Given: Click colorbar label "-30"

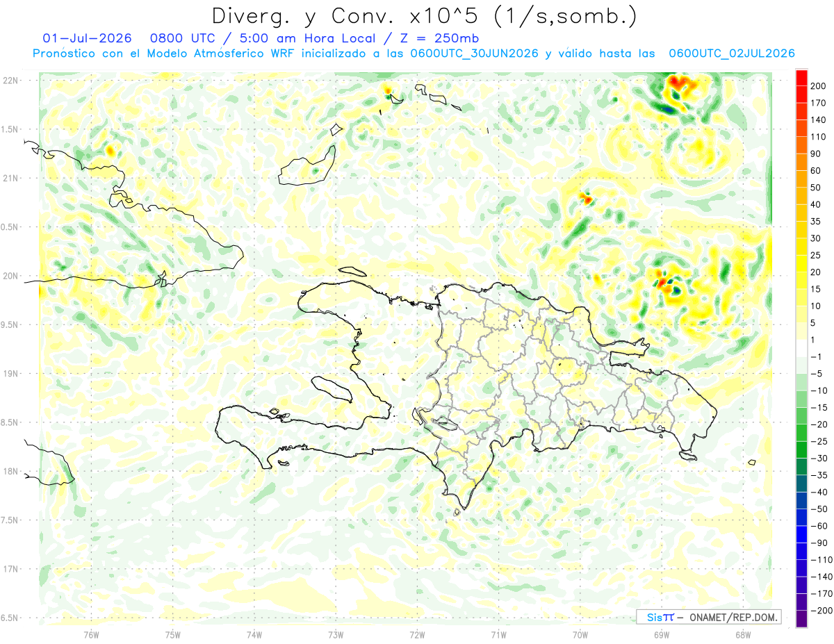Looking at the screenshot, I should click(820, 458).
